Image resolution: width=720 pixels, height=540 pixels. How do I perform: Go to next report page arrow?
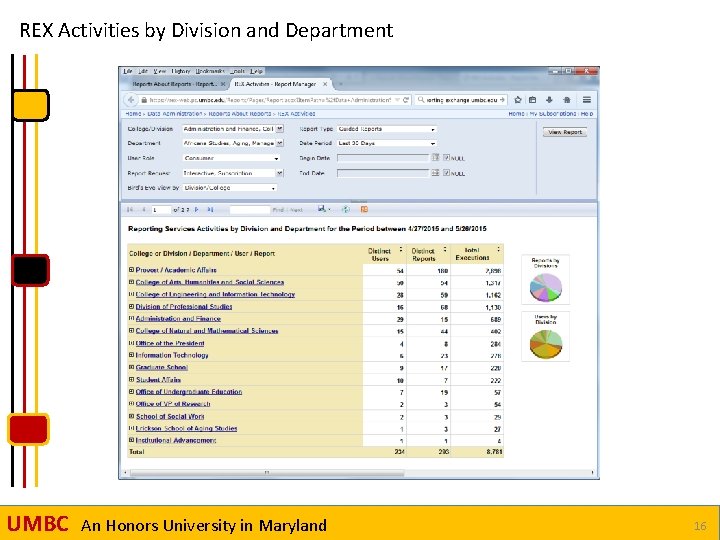click(197, 209)
